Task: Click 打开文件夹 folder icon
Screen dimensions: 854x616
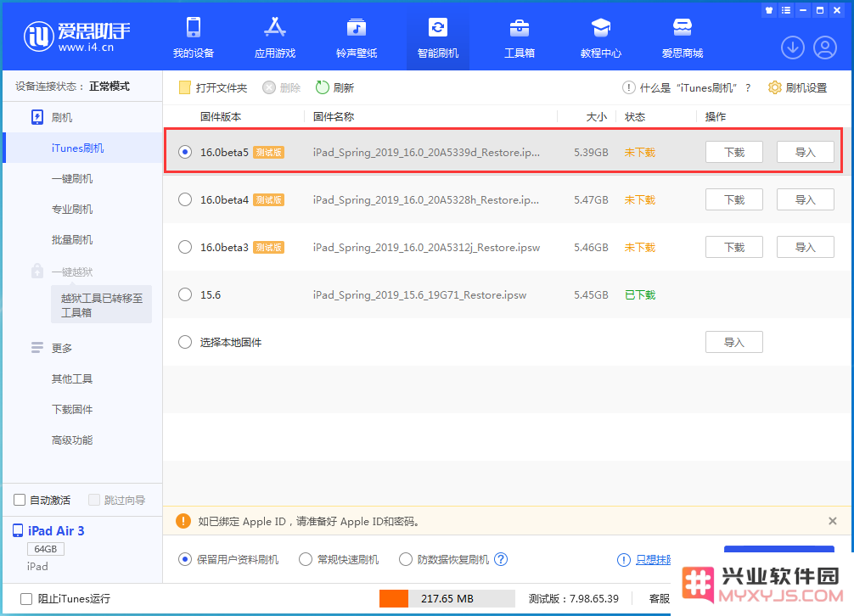Action: click(x=184, y=87)
